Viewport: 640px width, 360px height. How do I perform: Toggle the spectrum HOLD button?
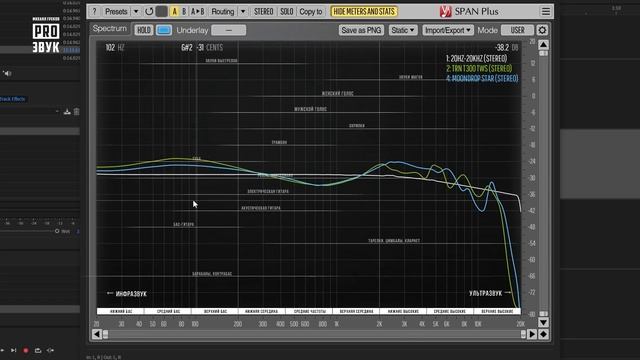(144, 30)
